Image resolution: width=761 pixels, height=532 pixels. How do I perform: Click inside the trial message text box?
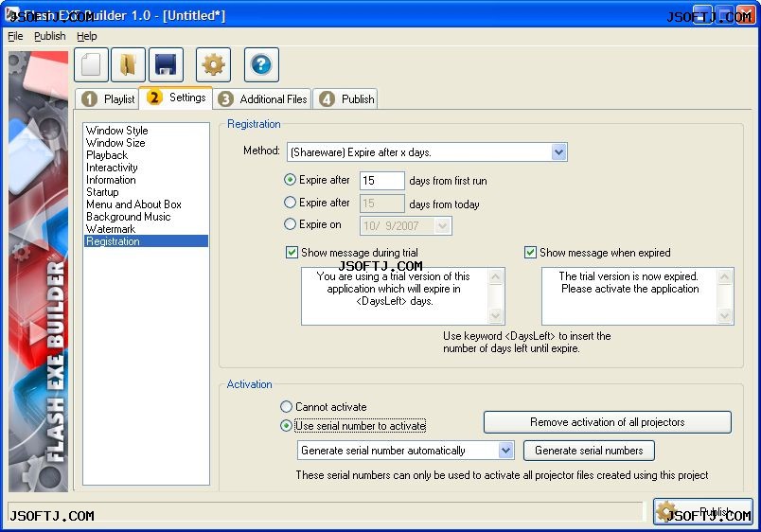(x=394, y=296)
